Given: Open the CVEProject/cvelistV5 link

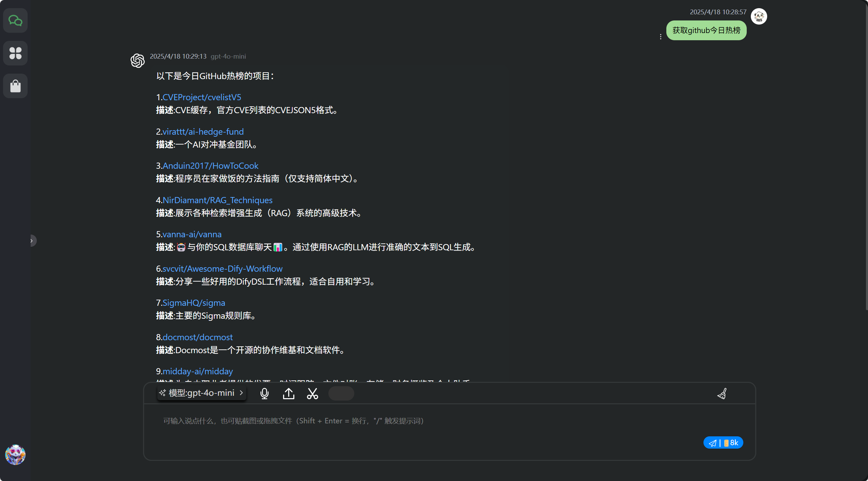Looking at the screenshot, I should click(202, 97).
